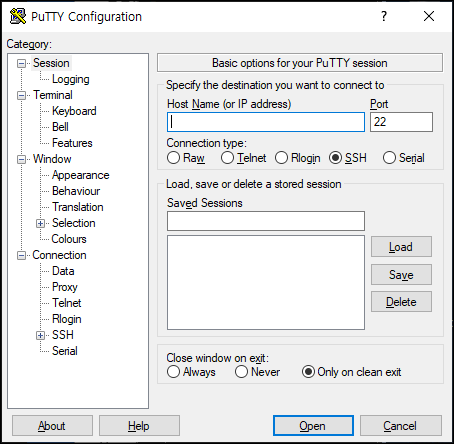Open the Serial category in tree

click(65, 351)
